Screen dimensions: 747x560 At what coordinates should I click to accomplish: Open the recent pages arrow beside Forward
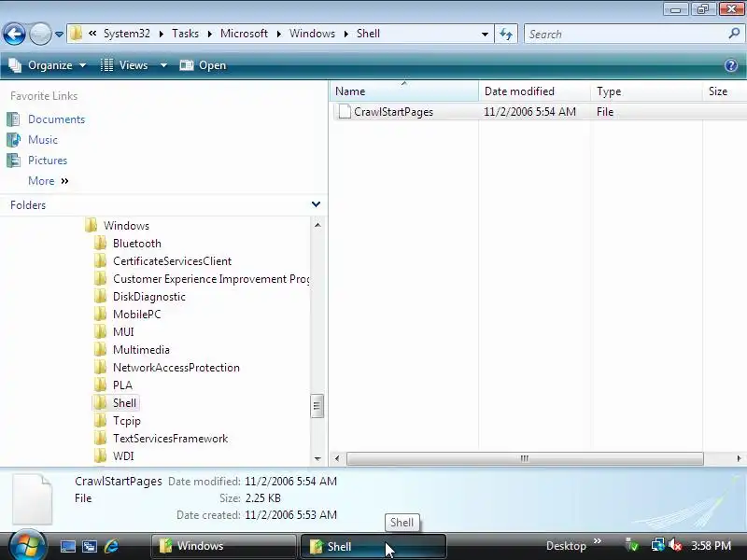(x=59, y=35)
